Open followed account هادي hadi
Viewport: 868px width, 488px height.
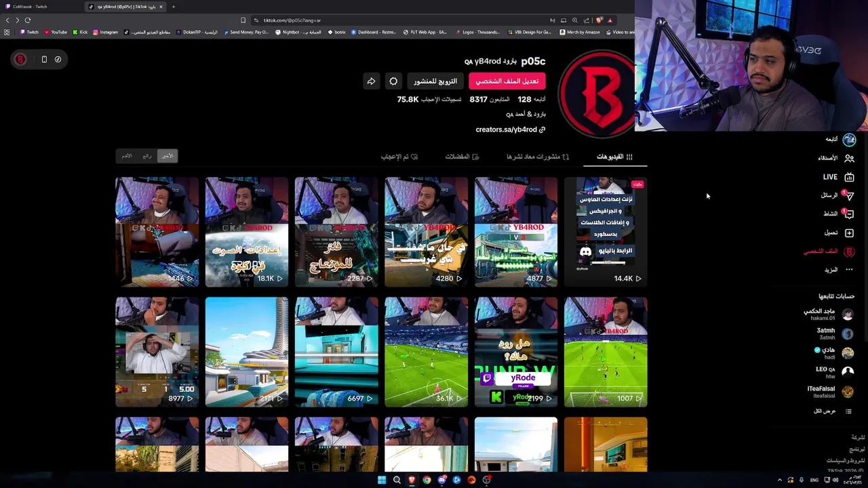(835, 353)
